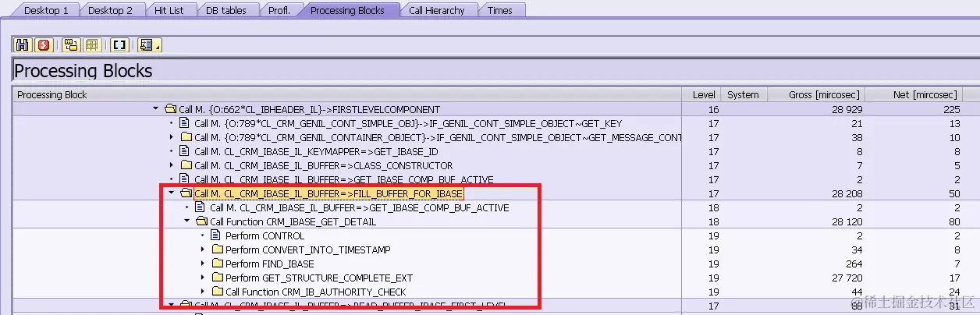Open the Times tab
The image size is (980, 315).
pyautogui.click(x=499, y=10)
